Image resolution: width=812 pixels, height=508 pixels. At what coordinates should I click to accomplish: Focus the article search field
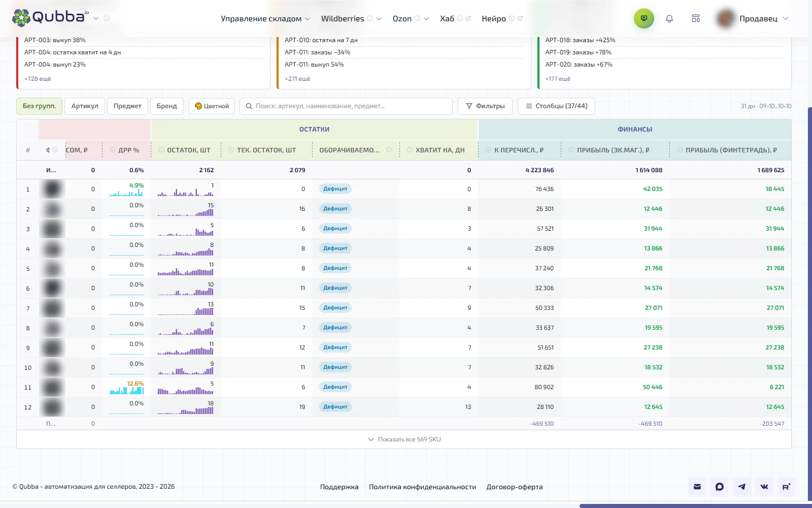click(x=346, y=106)
